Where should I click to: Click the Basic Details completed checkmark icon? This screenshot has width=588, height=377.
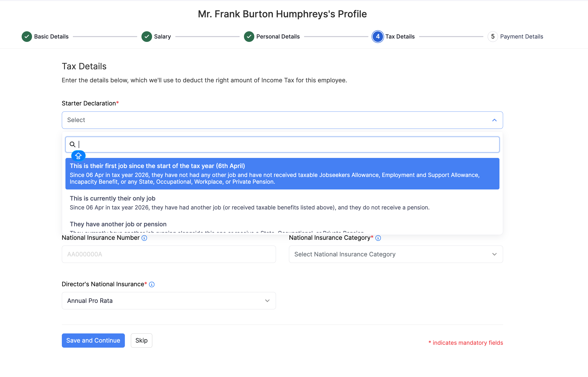tap(27, 37)
